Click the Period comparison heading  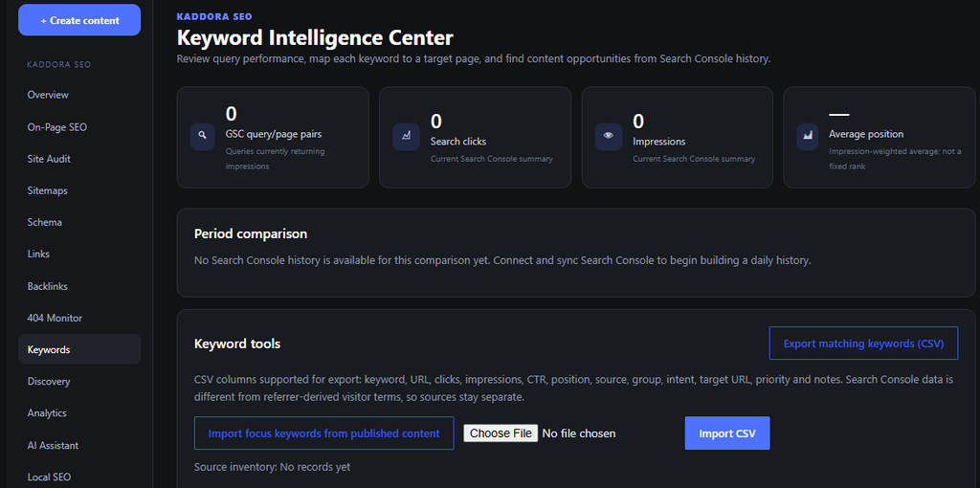coord(251,233)
